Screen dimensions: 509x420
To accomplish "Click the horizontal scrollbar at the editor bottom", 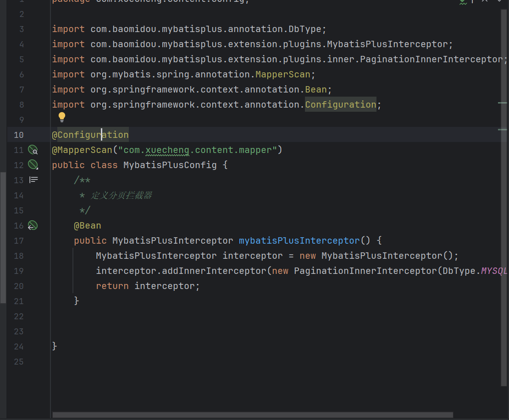I will coord(253,415).
